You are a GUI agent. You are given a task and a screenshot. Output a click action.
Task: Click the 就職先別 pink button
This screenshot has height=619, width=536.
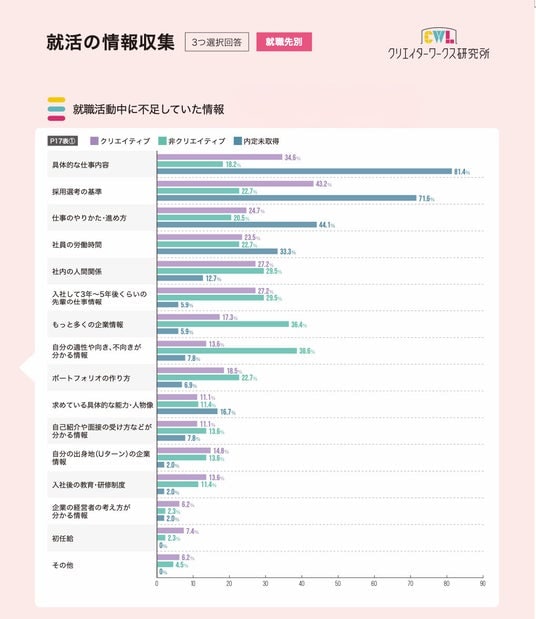pyautogui.click(x=284, y=42)
